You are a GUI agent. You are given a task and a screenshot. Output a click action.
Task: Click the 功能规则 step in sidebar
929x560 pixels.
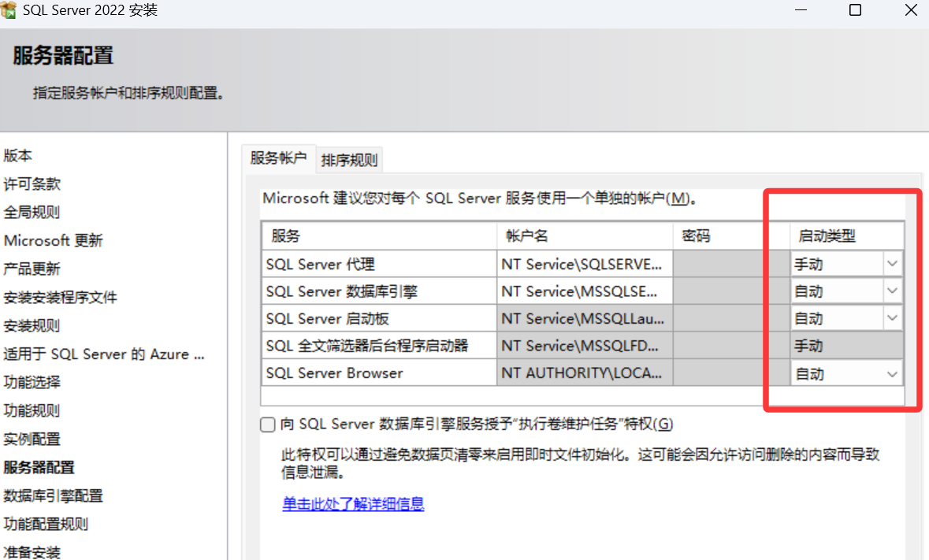point(32,411)
